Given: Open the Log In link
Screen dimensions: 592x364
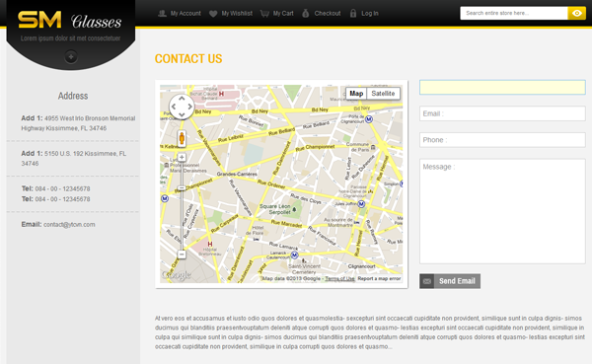Looking at the screenshot, I should tap(370, 14).
